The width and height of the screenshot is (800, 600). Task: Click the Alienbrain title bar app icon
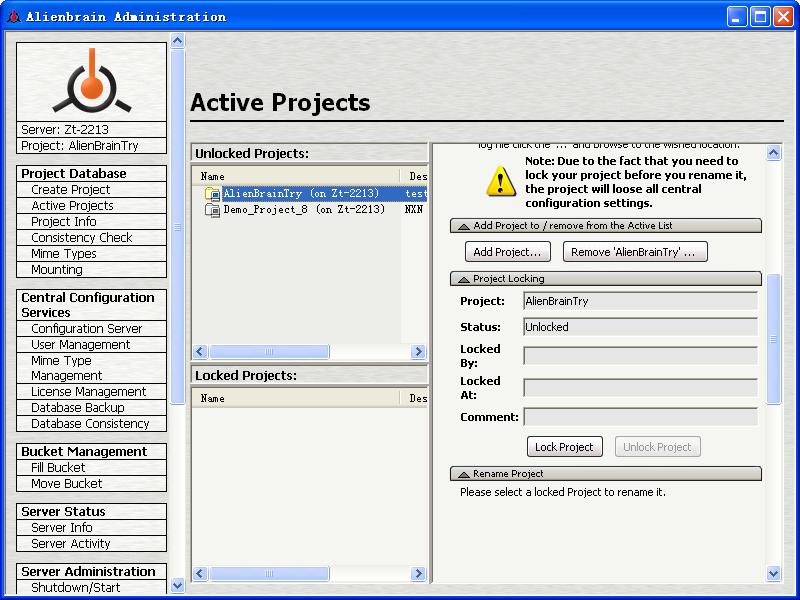pos(14,17)
